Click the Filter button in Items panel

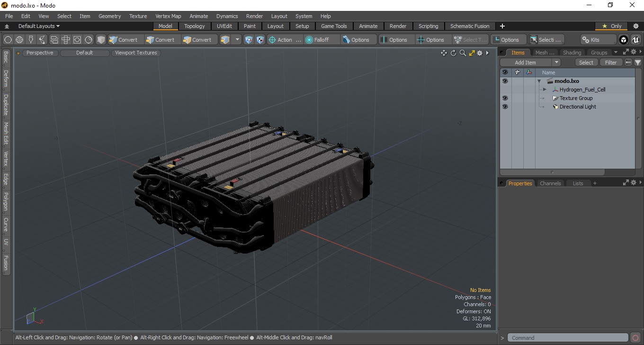tap(611, 63)
